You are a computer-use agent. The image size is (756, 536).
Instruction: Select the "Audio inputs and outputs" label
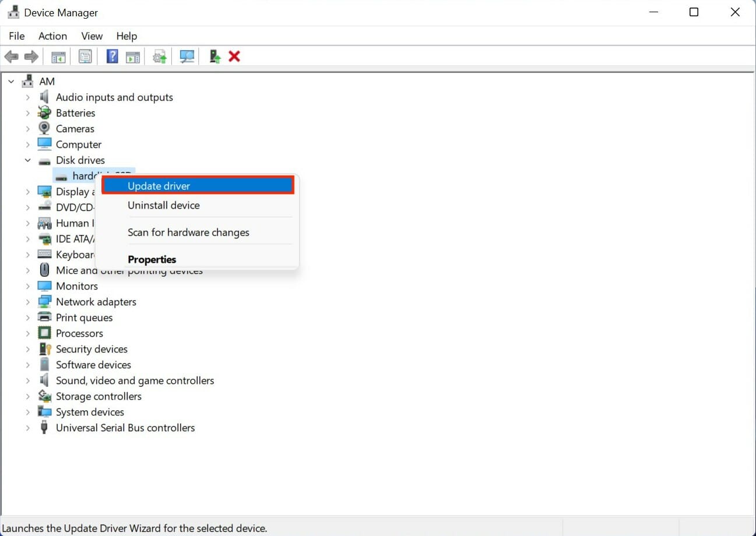[114, 97]
